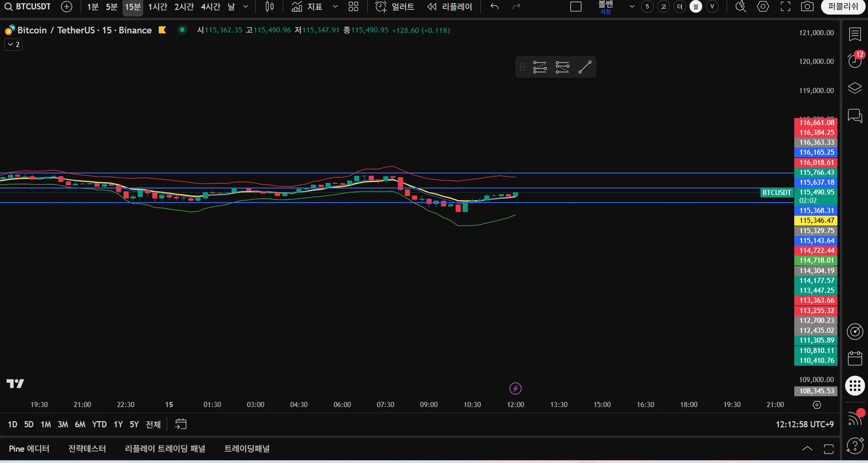Open the layout setup grid icon

coord(353,7)
